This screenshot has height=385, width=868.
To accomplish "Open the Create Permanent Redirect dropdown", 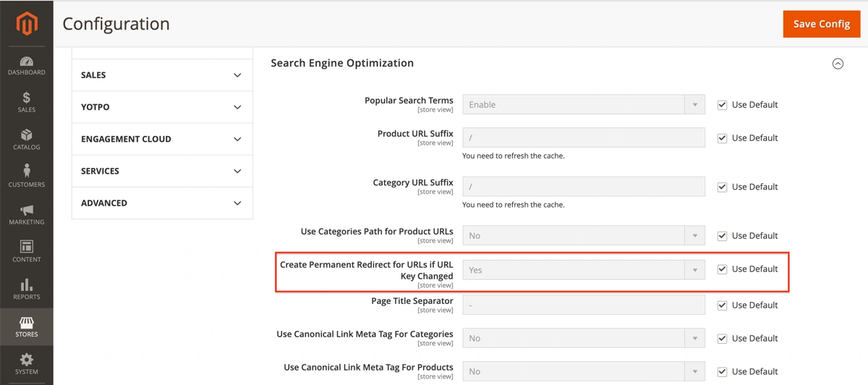I will pos(583,270).
